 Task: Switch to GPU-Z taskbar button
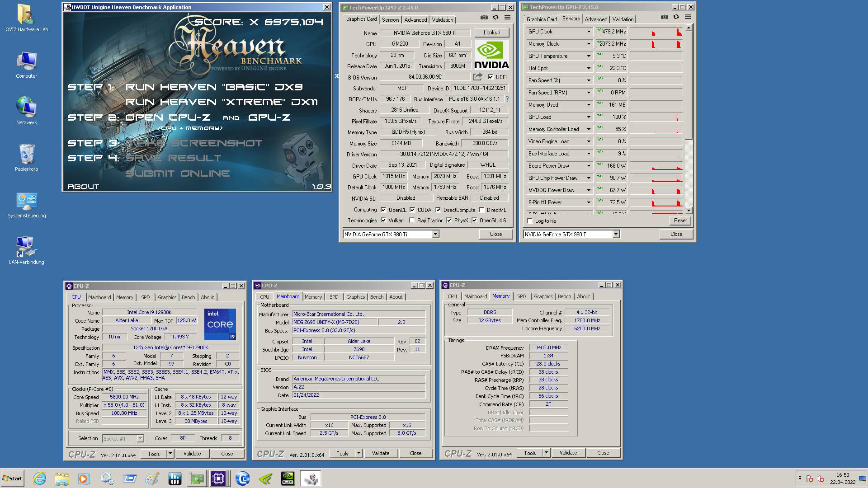[x=197, y=479]
